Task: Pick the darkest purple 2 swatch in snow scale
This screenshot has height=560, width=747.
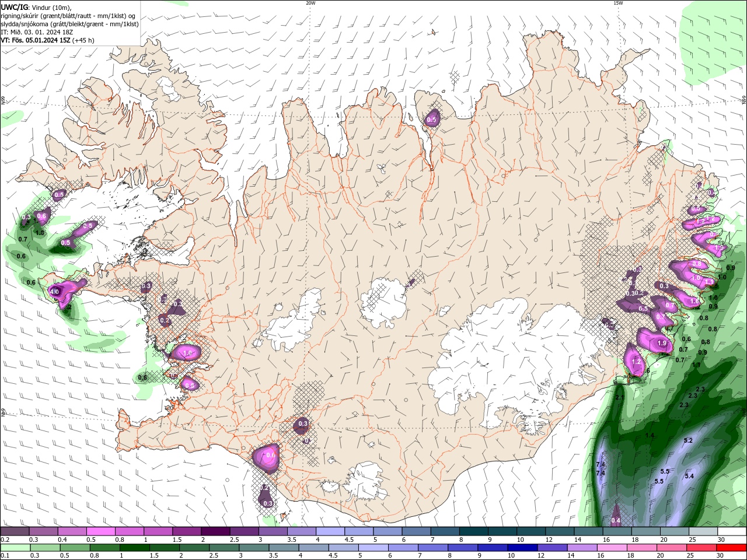Action: click(215, 531)
